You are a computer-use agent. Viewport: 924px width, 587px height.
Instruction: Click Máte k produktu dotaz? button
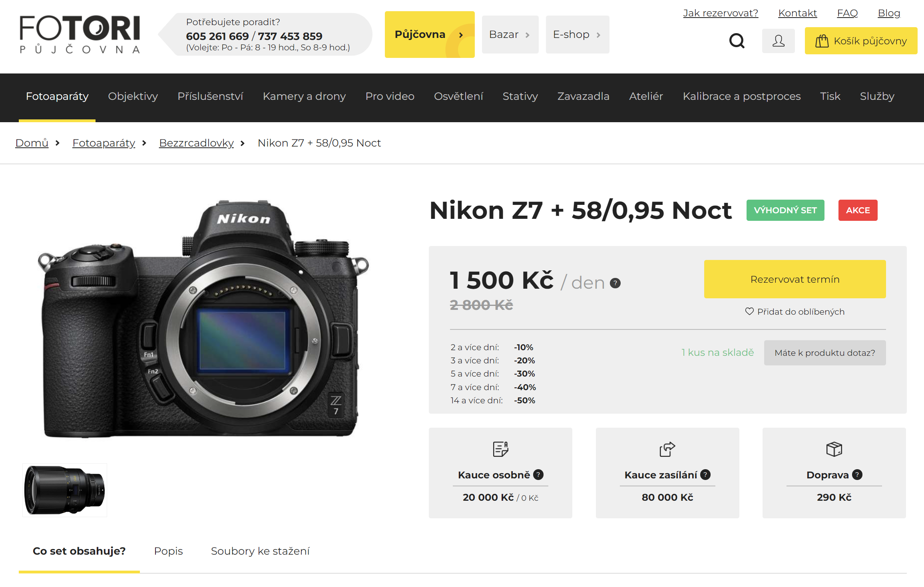[x=825, y=353]
